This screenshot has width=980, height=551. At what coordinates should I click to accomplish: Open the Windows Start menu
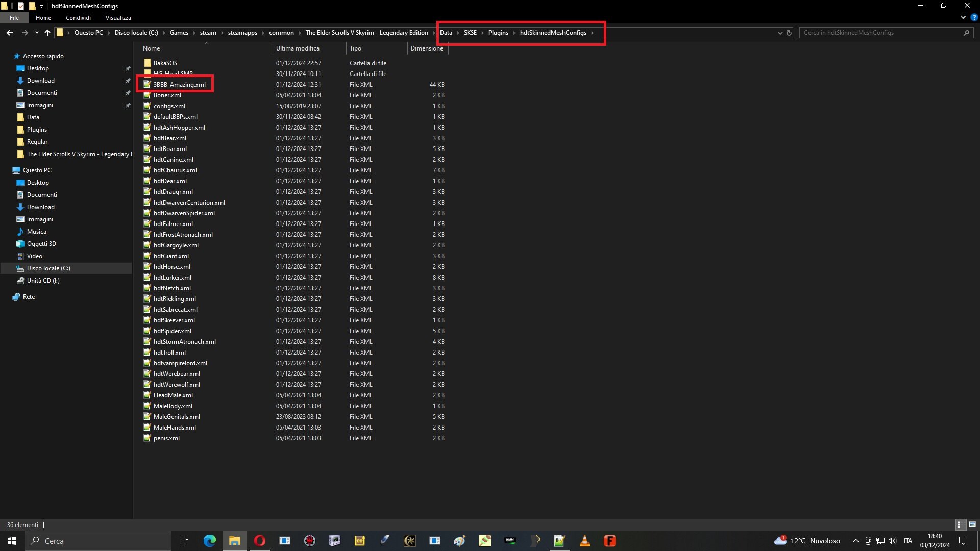(12, 541)
